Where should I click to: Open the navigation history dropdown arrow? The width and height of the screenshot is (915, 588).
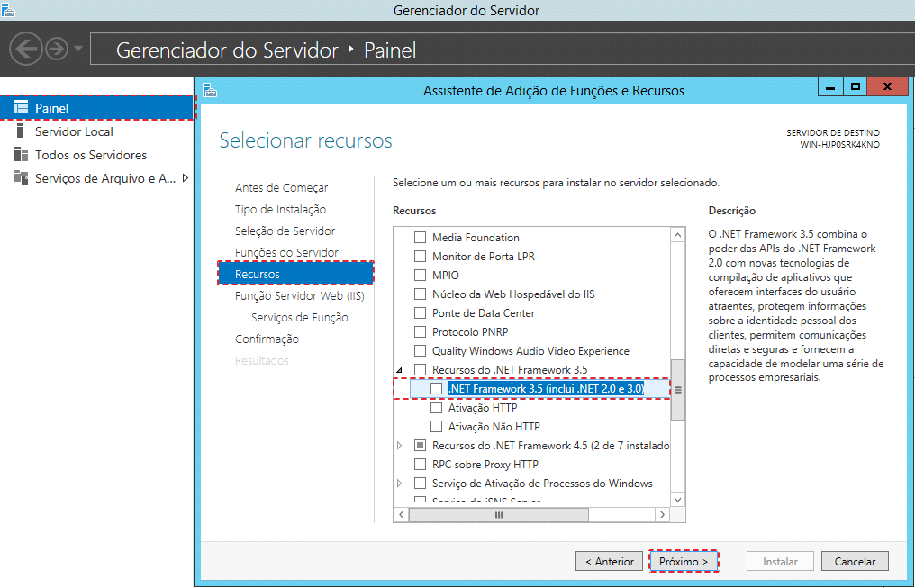click(78, 49)
